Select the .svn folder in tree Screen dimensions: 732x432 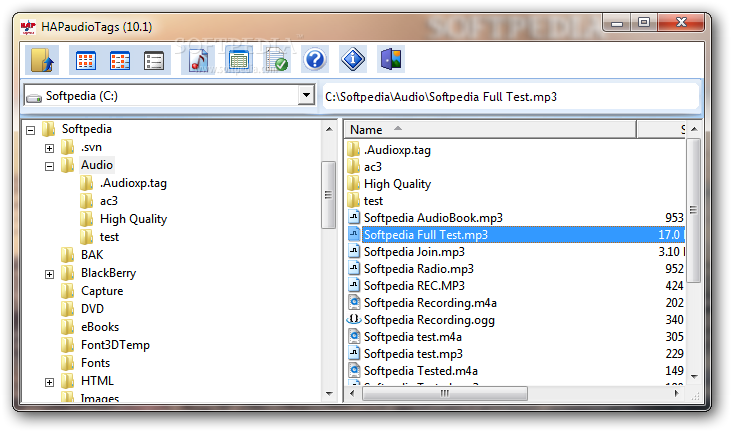click(x=91, y=147)
